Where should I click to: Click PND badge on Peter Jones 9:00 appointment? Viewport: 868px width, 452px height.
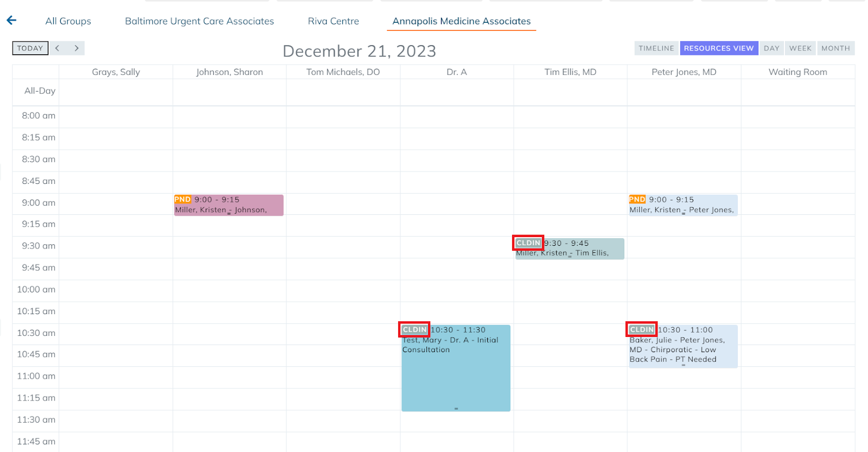pyautogui.click(x=637, y=200)
